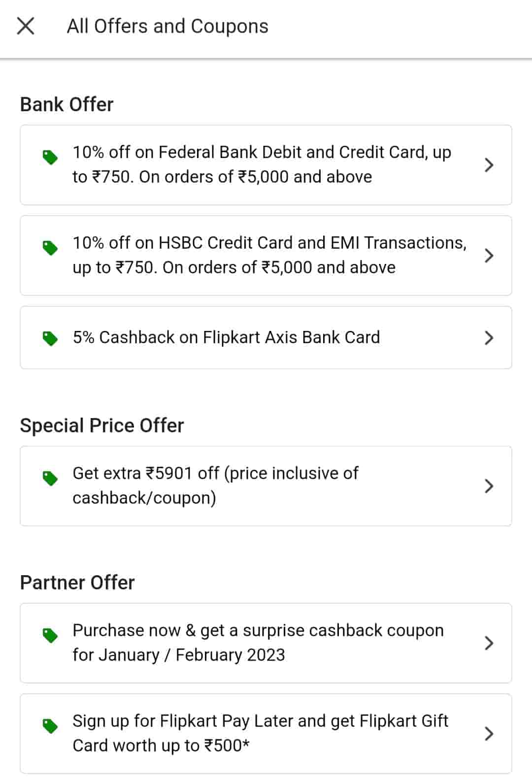Expand Federal Bank offer using its chevron
The image size is (532, 781).
[x=489, y=165]
